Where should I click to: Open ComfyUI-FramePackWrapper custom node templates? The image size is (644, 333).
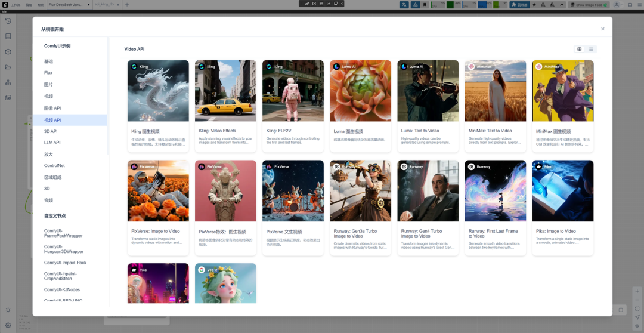[x=70, y=233]
